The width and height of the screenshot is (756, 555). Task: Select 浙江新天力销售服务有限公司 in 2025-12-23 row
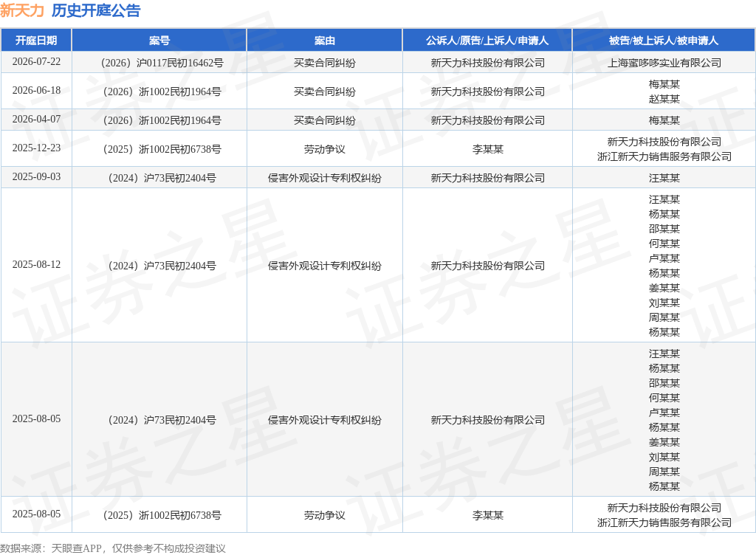(664, 156)
